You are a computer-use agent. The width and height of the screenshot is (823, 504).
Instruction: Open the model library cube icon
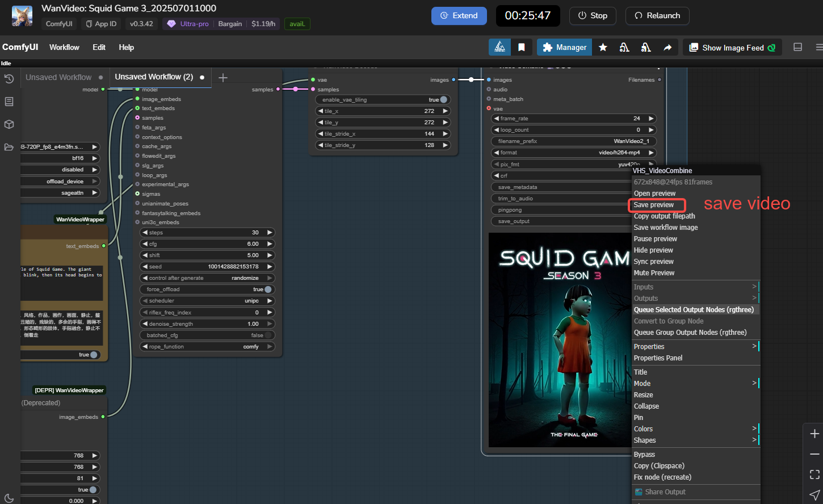tap(9, 124)
